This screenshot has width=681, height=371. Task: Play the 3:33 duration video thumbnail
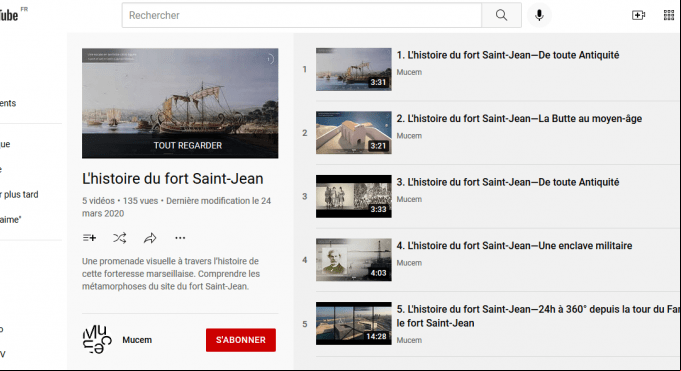tap(354, 196)
